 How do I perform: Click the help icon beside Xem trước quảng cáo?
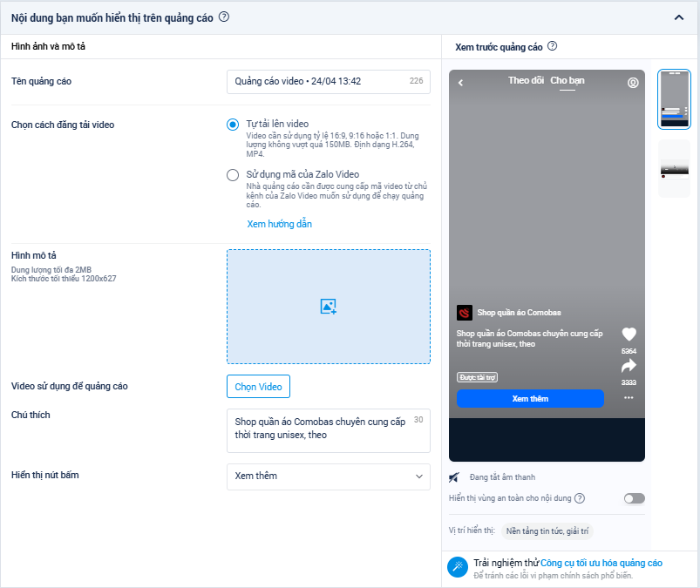point(552,47)
